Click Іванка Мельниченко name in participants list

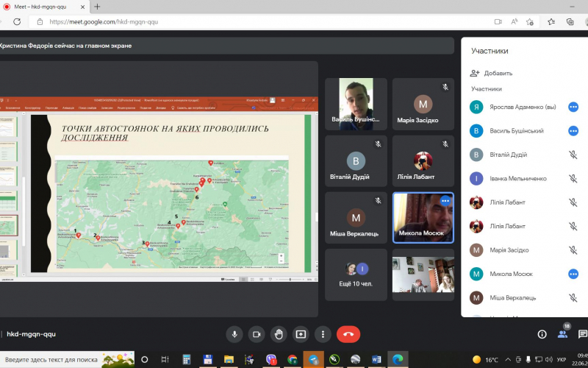coord(518,179)
